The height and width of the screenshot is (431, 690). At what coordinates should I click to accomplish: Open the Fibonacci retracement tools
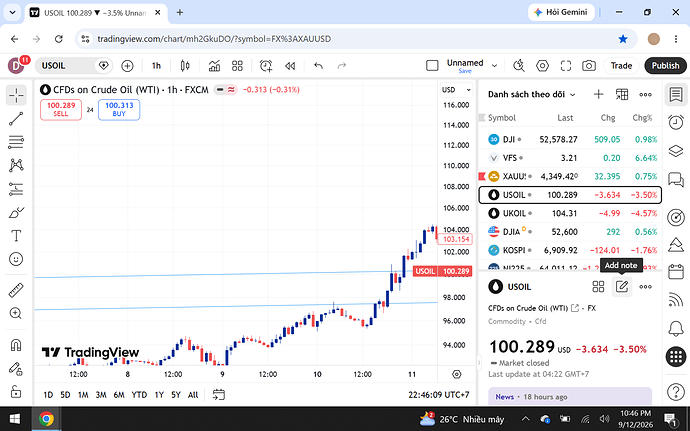coord(16,142)
